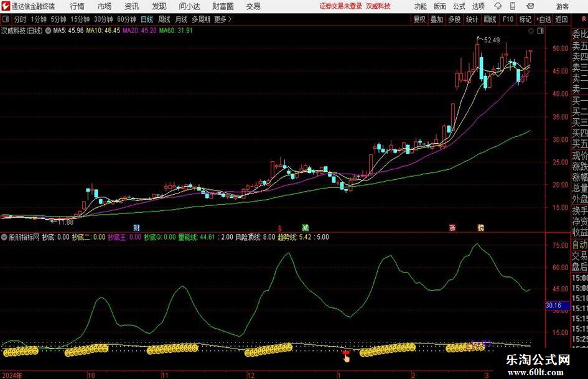588x379 pixels.
Task: Add stock with +自选 button
Action: click(x=543, y=19)
